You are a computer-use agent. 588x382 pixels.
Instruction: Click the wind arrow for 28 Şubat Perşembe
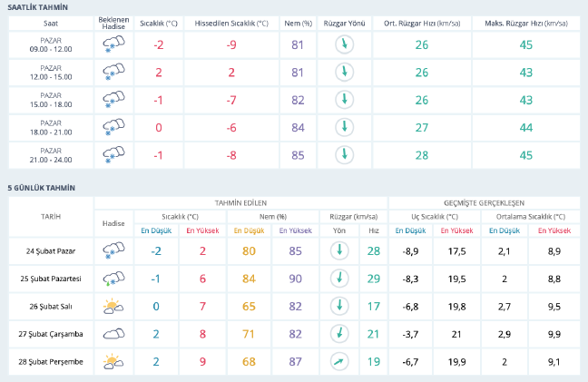coord(338,362)
